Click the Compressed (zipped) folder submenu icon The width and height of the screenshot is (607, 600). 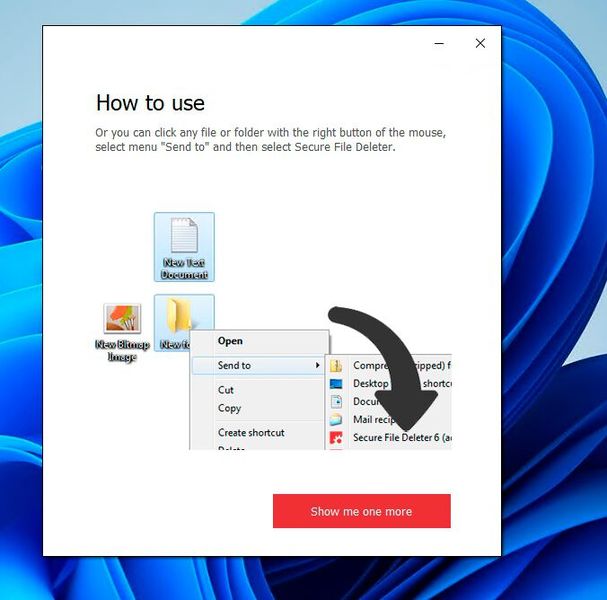336,365
